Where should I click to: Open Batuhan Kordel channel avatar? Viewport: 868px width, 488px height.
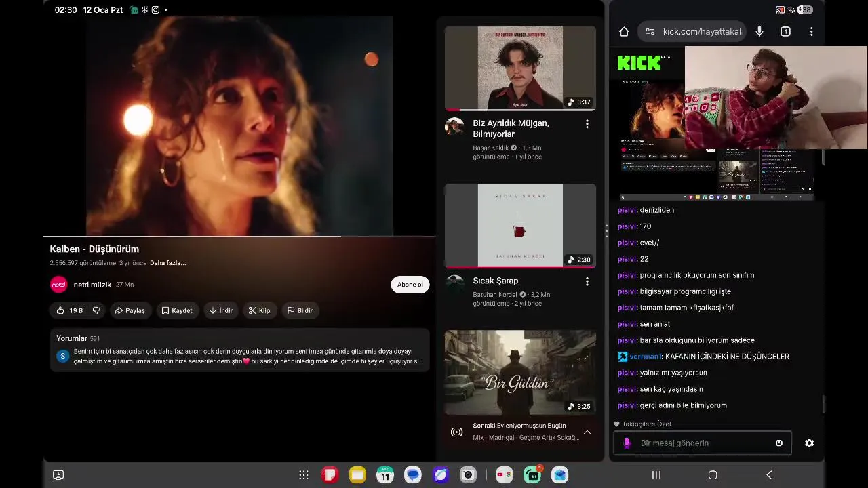454,284
